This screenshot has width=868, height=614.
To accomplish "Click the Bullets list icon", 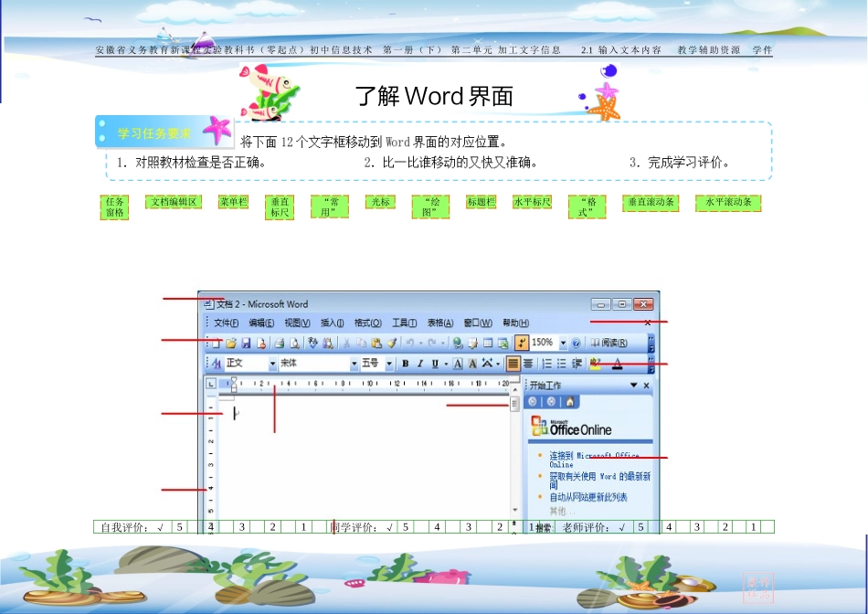I will click(x=561, y=364).
